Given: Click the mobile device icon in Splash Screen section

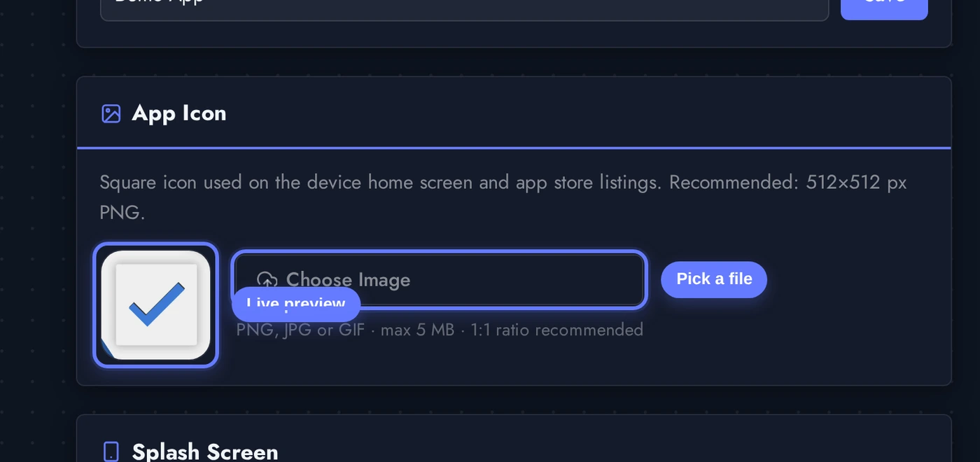Looking at the screenshot, I should tap(111, 451).
